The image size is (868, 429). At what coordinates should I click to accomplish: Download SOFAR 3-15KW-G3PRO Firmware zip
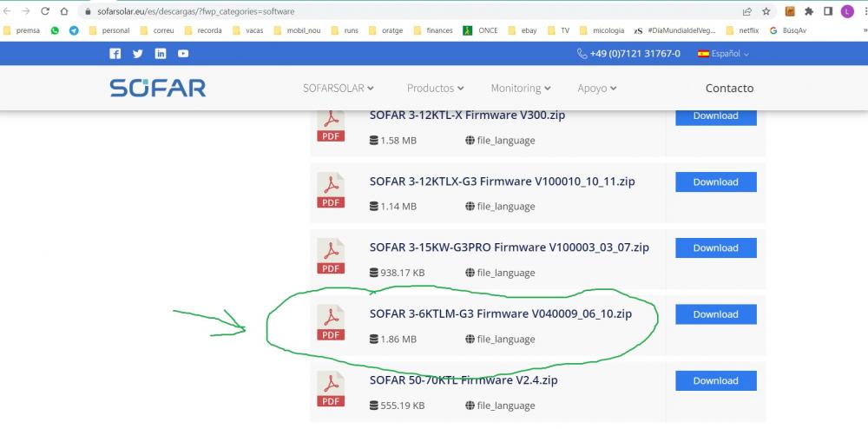click(x=716, y=248)
